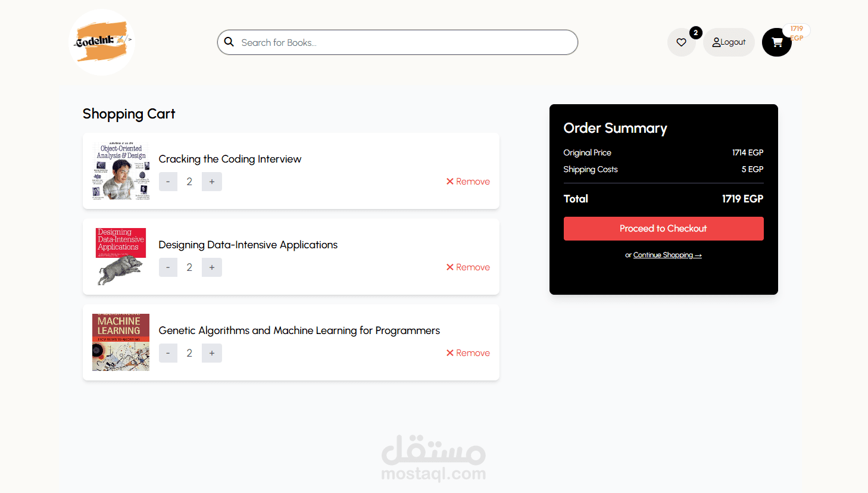
Task: Focus the Search for Books field
Action: [x=398, y=42]
